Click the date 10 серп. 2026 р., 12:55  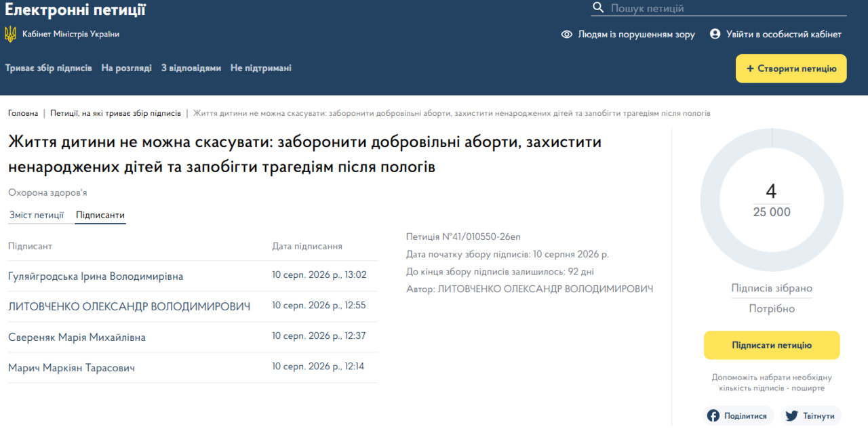319,305
